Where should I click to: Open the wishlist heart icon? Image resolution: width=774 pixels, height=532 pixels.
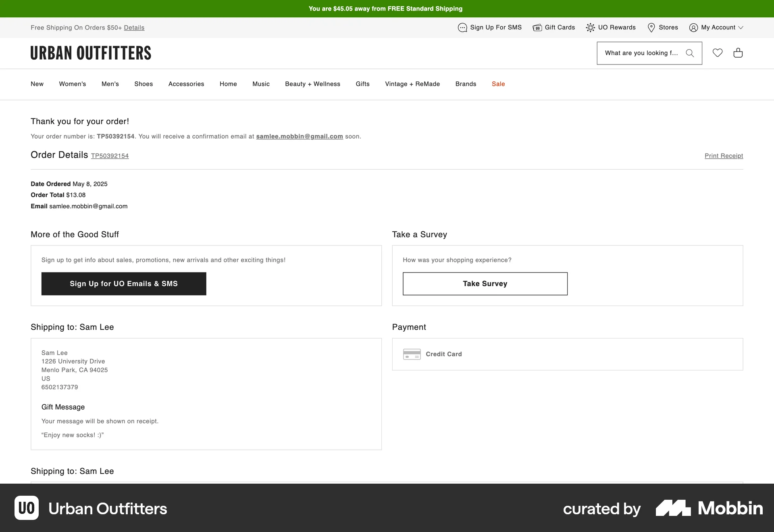coord(718,53)
